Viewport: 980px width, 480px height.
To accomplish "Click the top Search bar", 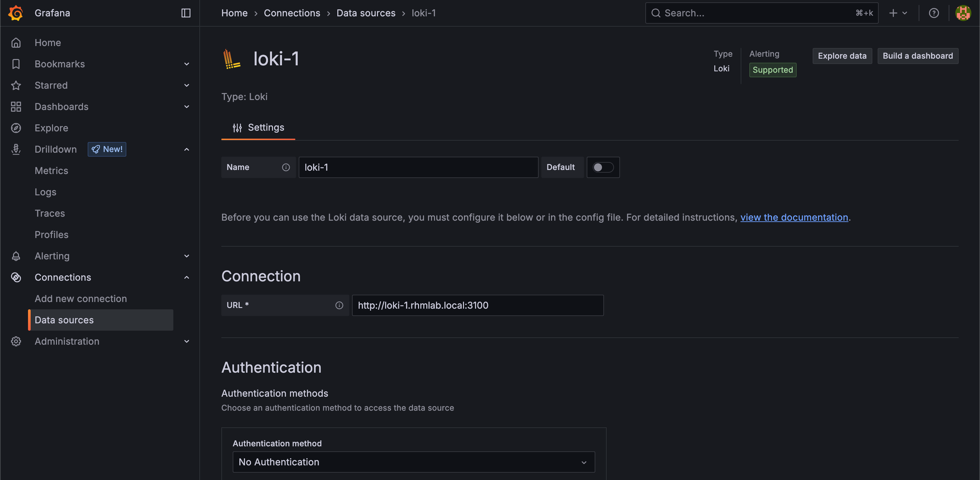I will [x=762, y=13].
